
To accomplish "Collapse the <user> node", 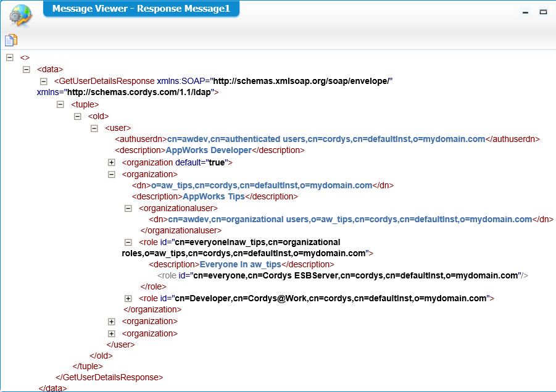I will [x=94, y=128].
